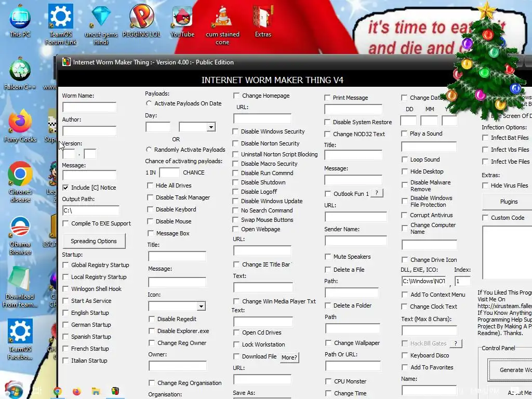
Task: Click the Custom Code text area
Action: [507, 252]
